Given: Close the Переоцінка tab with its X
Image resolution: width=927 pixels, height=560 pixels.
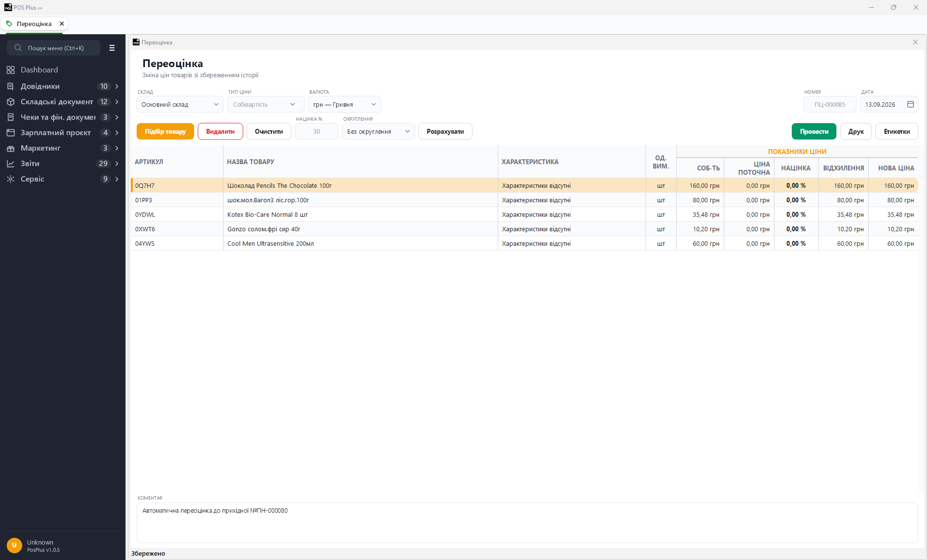Looking at the screenshot, I should click(62, 24).
